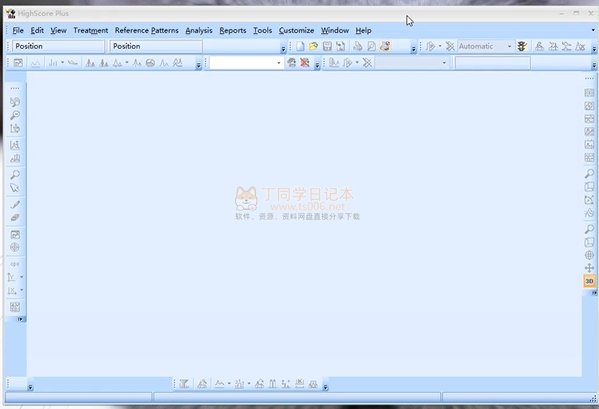The width and height of the screenshot is (599, 409).
Task: Click the second Position field
Action: click(x=156, y=46)
